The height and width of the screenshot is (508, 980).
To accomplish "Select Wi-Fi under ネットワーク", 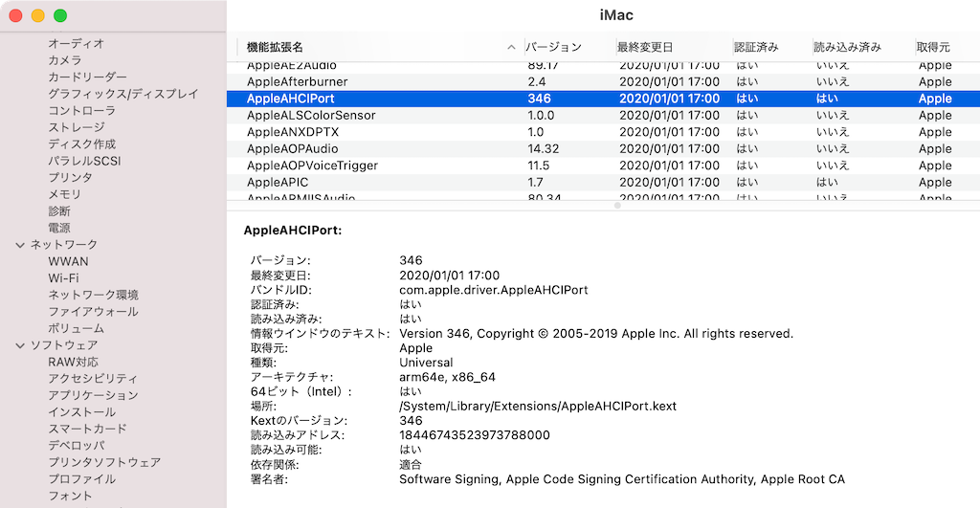I will coord(63,278).
